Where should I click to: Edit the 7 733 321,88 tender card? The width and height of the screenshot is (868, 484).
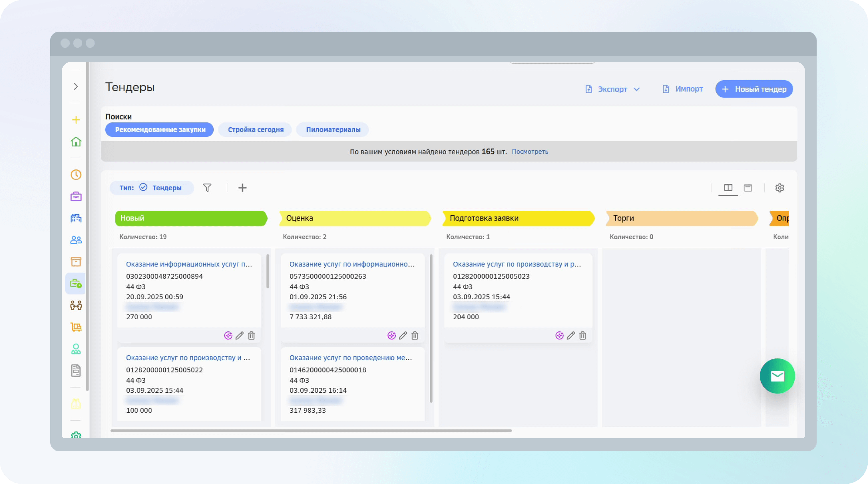(403, 336)
